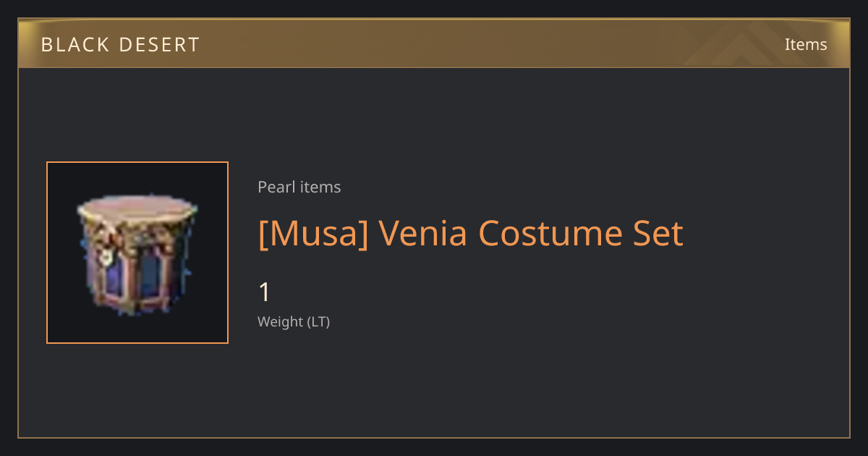Click the (LT) unit text
The height and width of the screenshot is (456, 868).
(x=318, y=322)
